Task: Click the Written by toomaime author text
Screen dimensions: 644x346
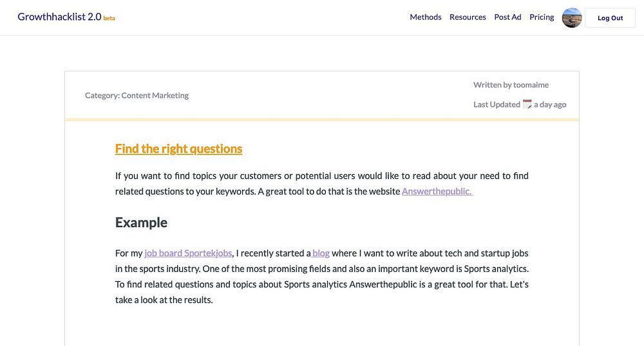Action: point(511,85)
